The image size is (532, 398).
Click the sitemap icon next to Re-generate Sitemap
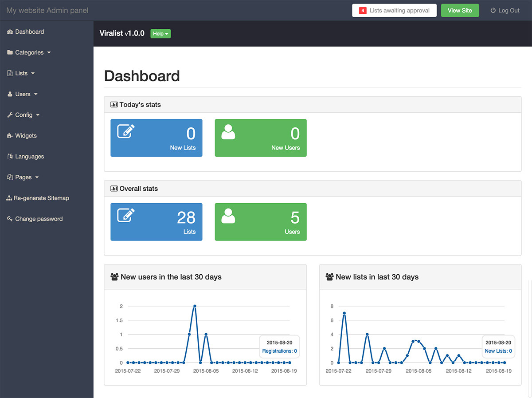tap(9, 198)
